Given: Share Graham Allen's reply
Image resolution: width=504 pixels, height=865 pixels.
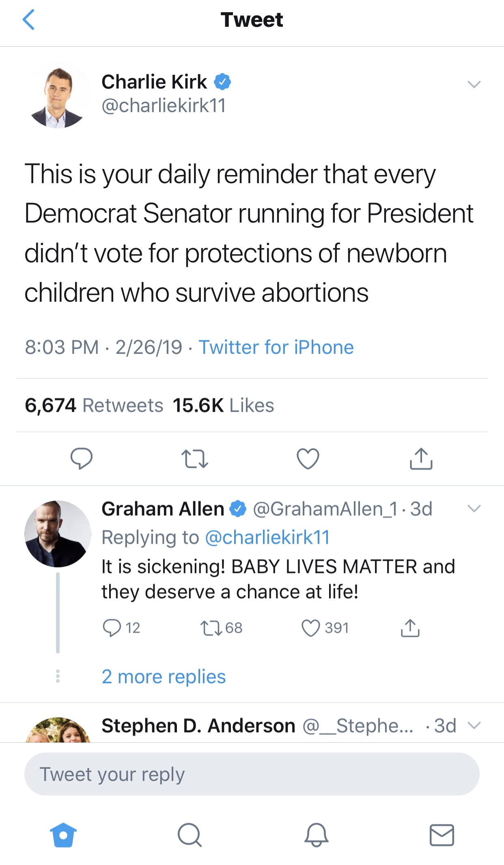Looking at the screenshot, I should [x=410, y=628].
